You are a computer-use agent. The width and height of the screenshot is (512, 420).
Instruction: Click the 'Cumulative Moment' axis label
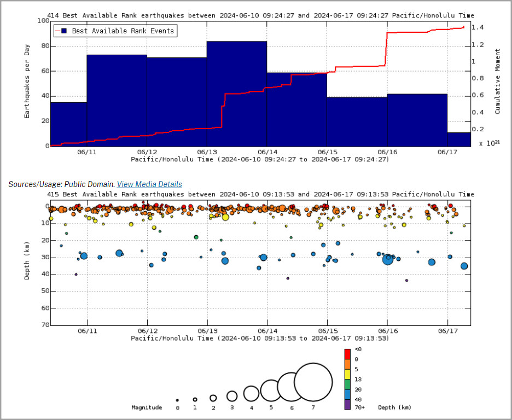pyautogui.click(x=497, y=81)
